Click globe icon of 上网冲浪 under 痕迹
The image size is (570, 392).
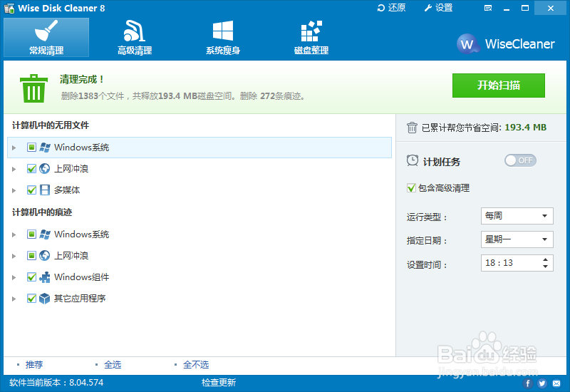click(x=45, y=256)
